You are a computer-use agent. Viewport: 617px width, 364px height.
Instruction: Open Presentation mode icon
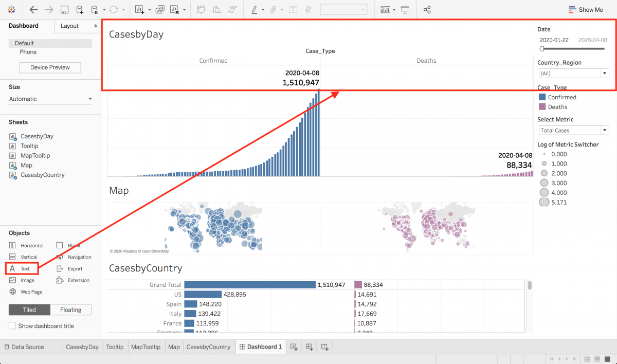coord(405,10)
